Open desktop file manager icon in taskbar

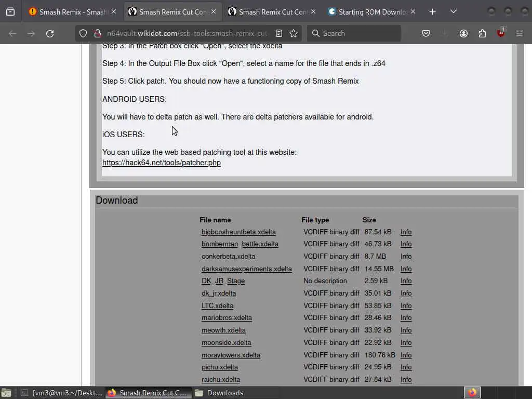tap(6, 393)
